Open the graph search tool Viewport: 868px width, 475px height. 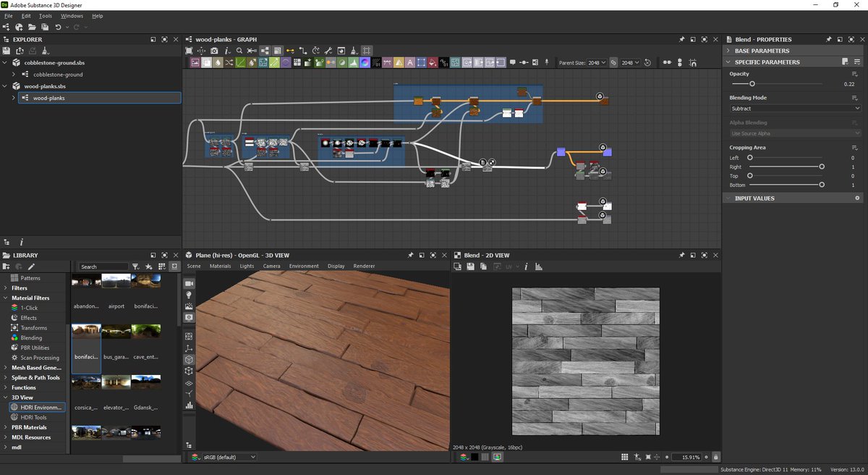pos(239,51)
